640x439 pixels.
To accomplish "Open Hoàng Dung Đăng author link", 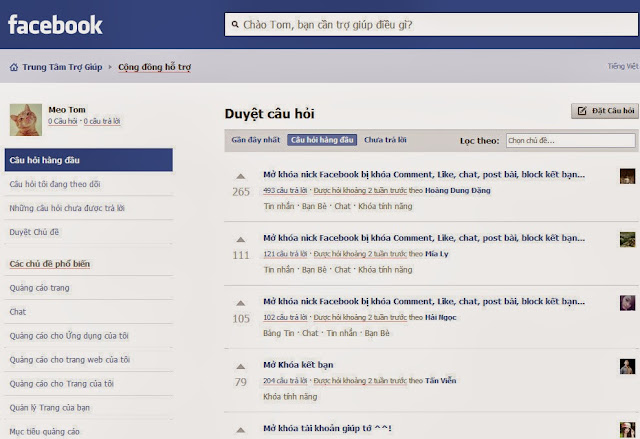I will [x=458, y=191].
